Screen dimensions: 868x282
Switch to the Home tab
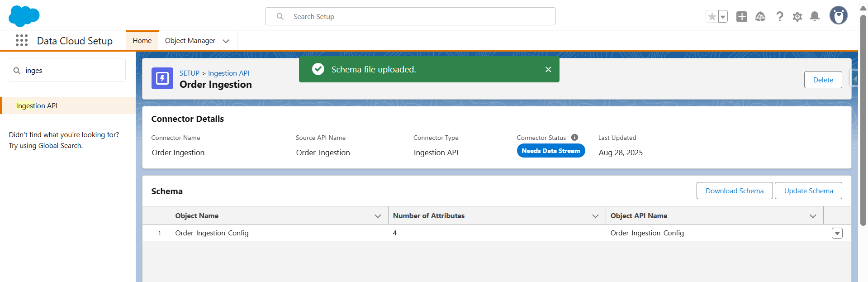coord(142,41)
